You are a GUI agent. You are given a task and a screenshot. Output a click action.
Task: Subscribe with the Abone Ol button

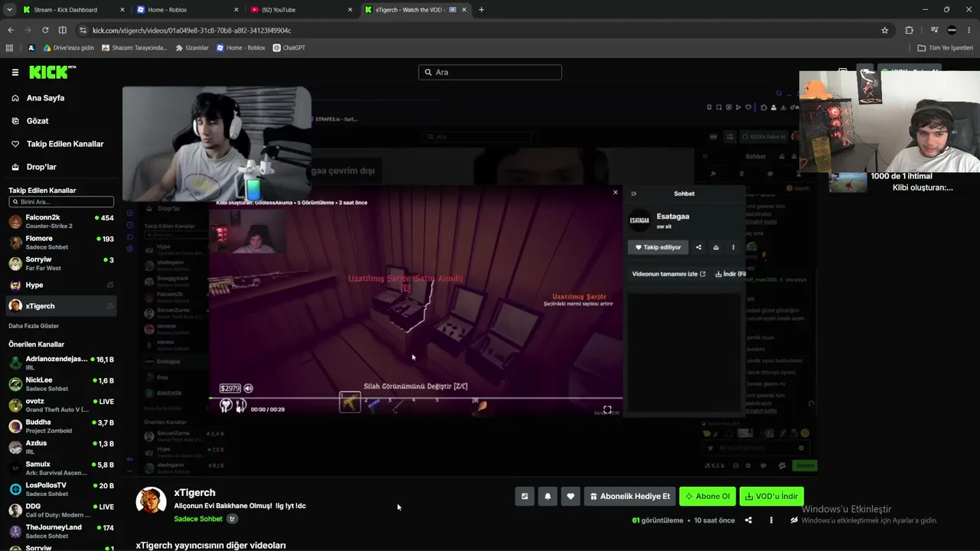(x=707, y=497)
